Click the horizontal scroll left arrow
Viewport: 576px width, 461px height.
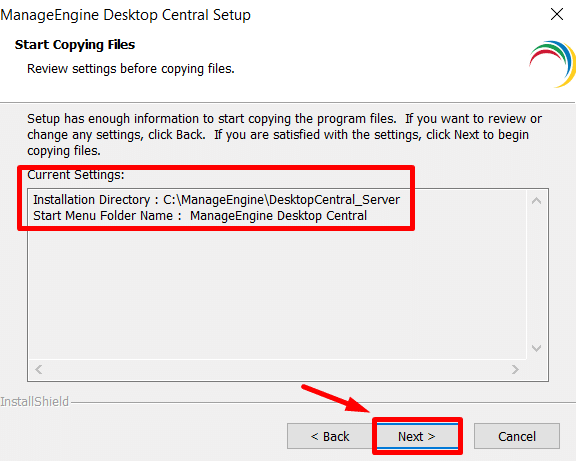[x=39, y=369]
